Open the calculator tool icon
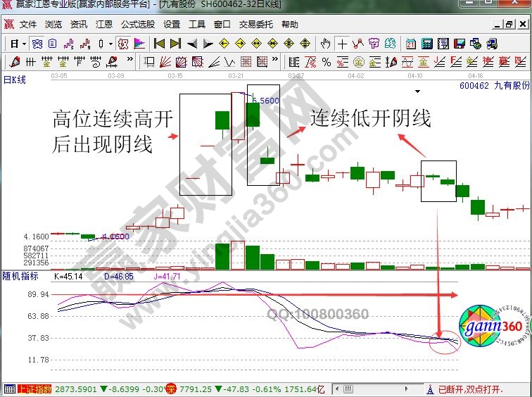Image resolution: width=532 pixels, height=397 pixels. click(x=426, y=44)
